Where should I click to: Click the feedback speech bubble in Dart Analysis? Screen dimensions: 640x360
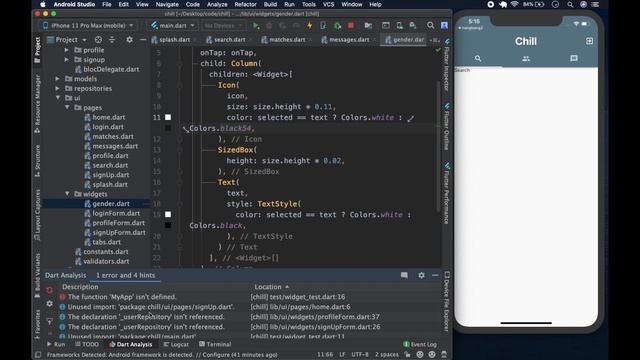coord(404,276)
